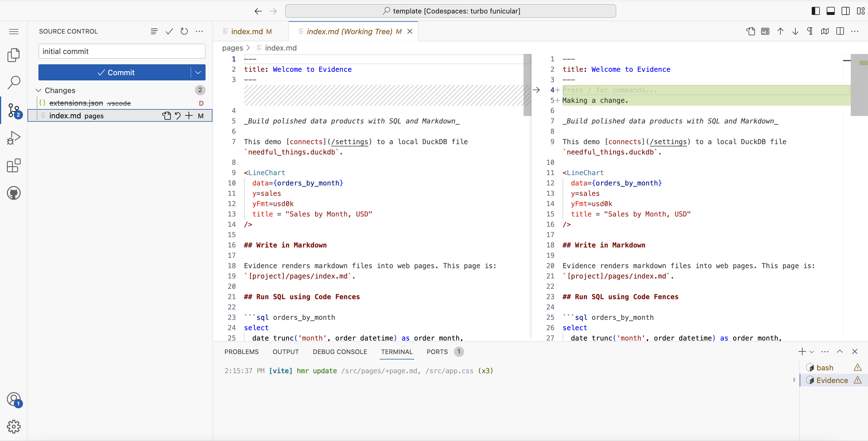Open new terminal launch profile dropdown
This screenshot has width=868, height=441.
pos(812,352)
